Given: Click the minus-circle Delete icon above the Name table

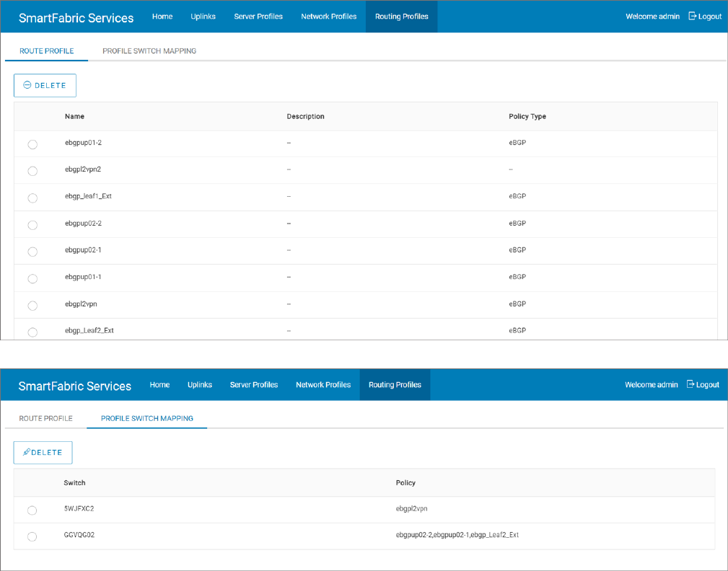Looking at the screenshot, I should [x=27, y=85].
